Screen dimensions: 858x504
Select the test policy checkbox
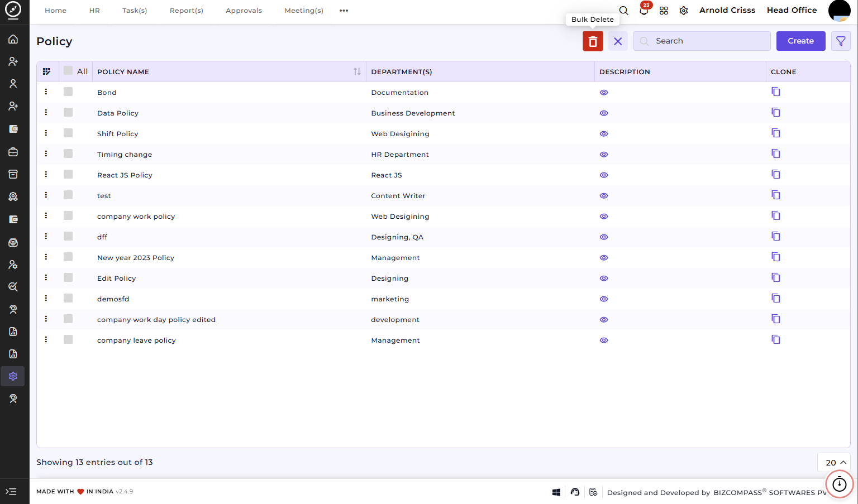68,195
